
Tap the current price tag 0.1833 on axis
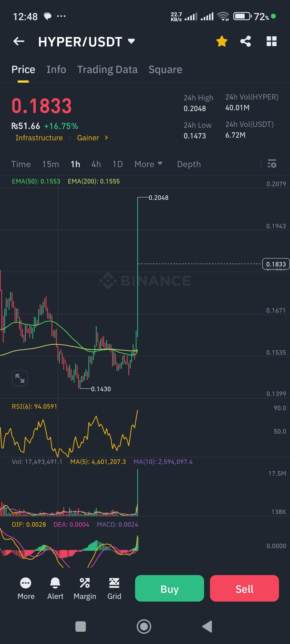click(x=276, y=264)
